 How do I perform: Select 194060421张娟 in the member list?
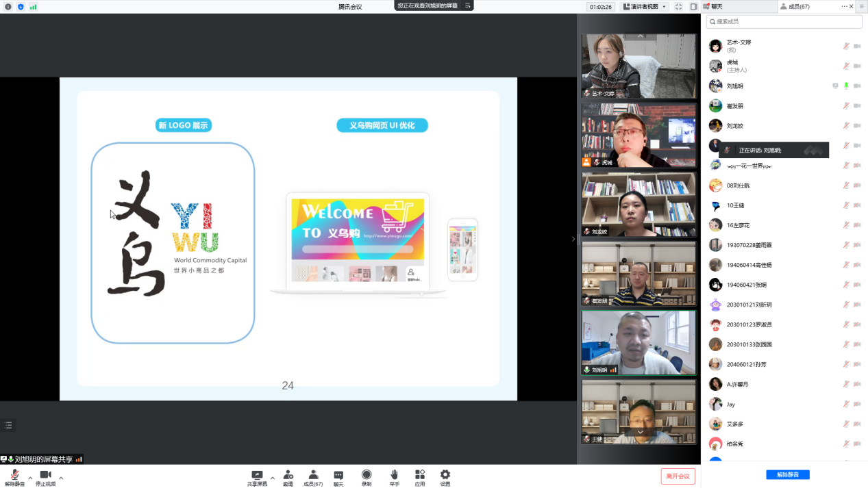point(784,284)
